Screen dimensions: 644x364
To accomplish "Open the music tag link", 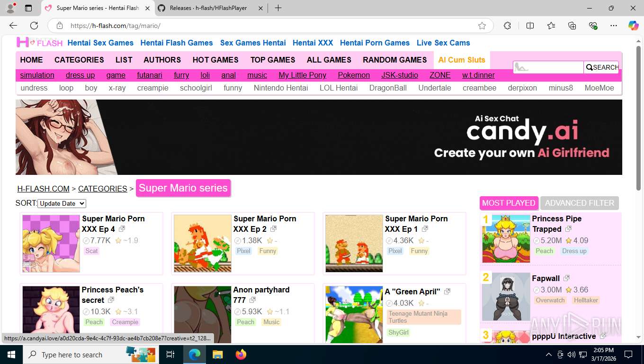I will click(257, 75).
